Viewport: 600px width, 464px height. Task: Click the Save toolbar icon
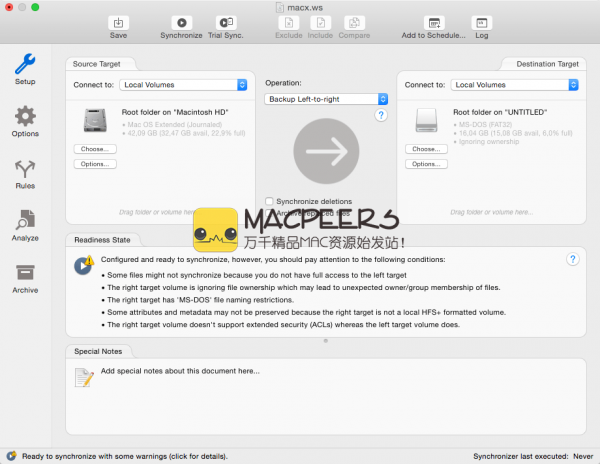(x=118, y=23)
